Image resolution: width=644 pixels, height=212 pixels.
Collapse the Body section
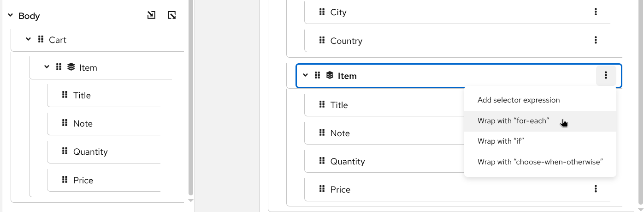[x=10, y=16]
